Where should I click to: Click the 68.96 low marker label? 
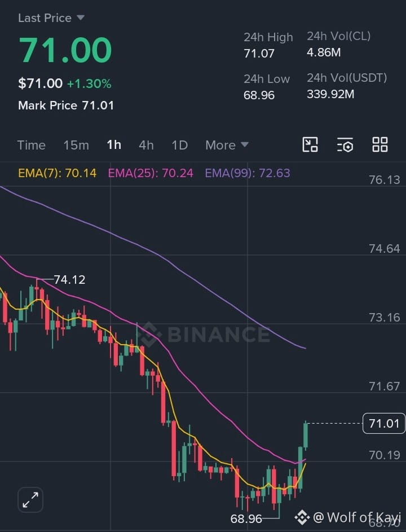point(246,519)
